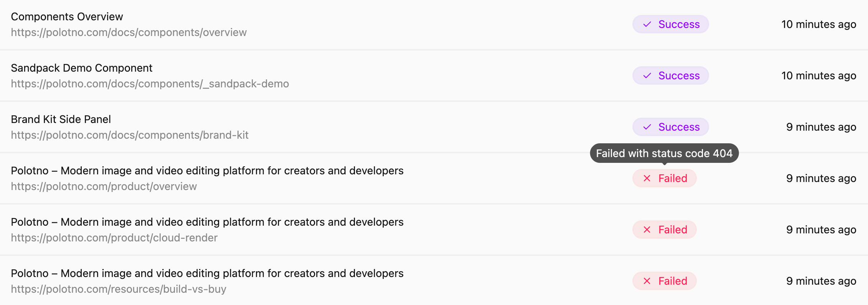Open the polotno.com/docs/components/overview URL
Viewport: 868px width, 305px height.
(129, 33)
